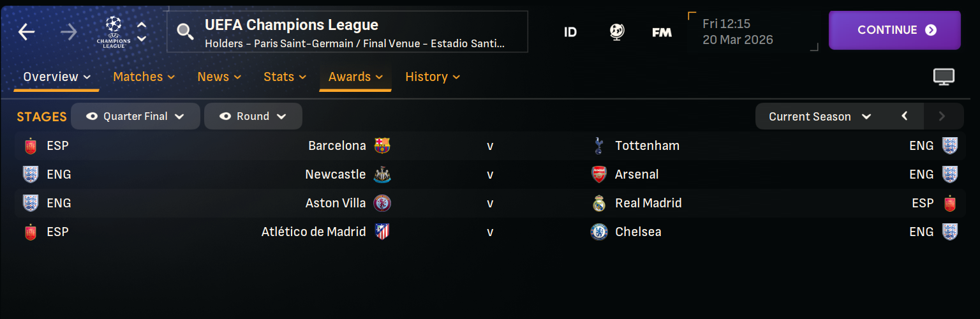Click the world globe icon

pyautogui.click(x=616, y=31)
